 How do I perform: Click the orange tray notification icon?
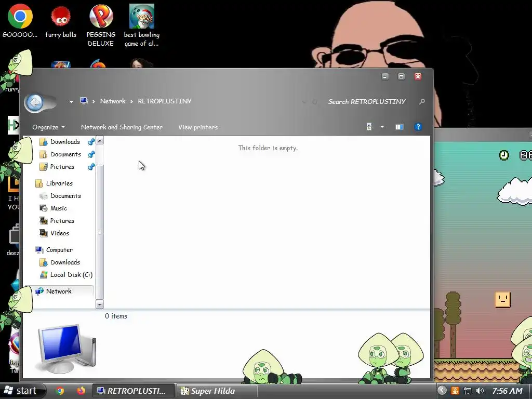pos(455,391)
